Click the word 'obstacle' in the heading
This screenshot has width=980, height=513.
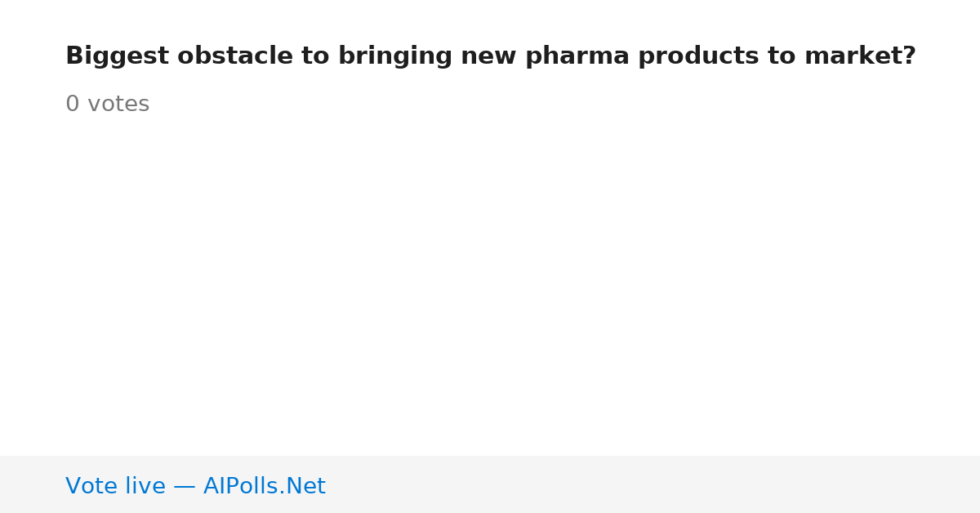coord(235,56)
